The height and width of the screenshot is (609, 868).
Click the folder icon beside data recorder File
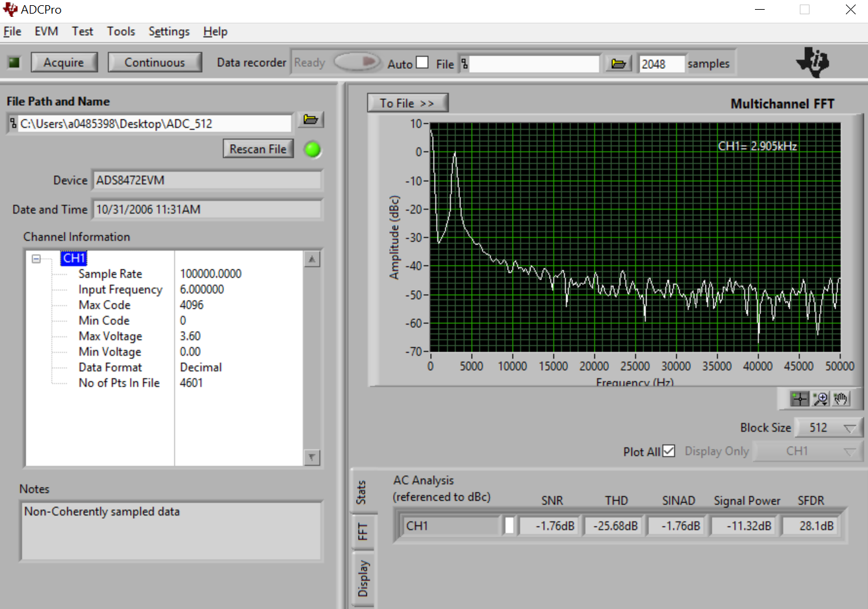(619, 64)
